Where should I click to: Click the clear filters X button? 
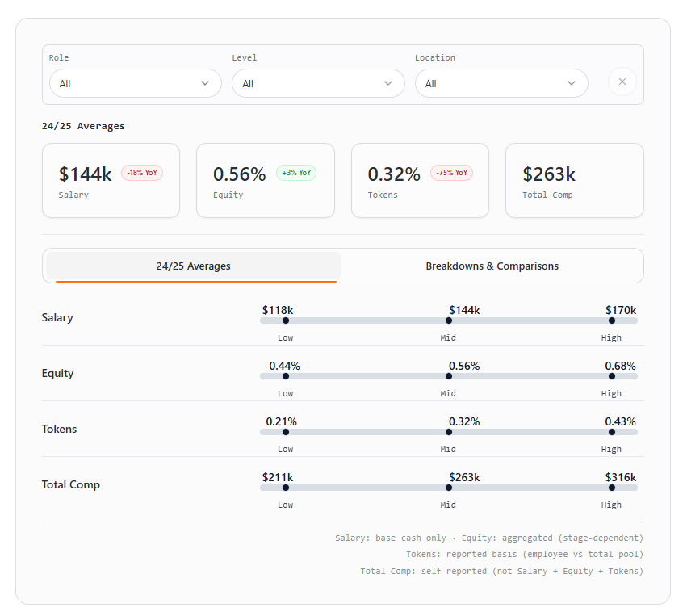[622, 82]
